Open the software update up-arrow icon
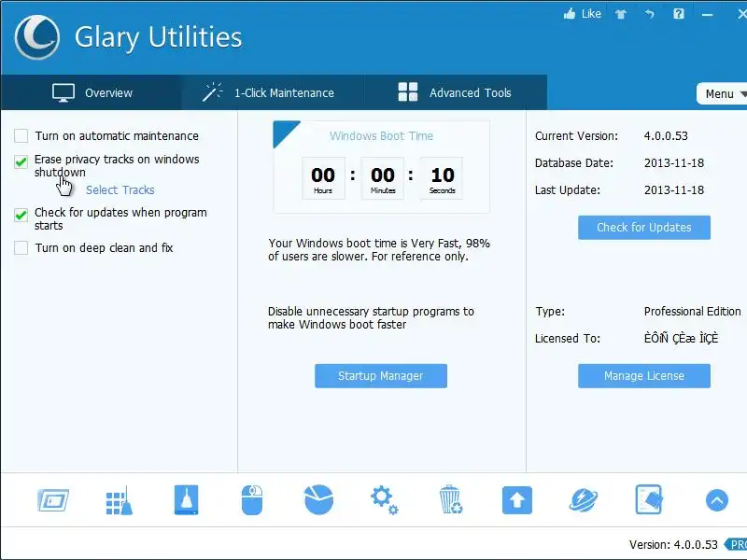This screenshot has width=747, height=560. [517, 500]
